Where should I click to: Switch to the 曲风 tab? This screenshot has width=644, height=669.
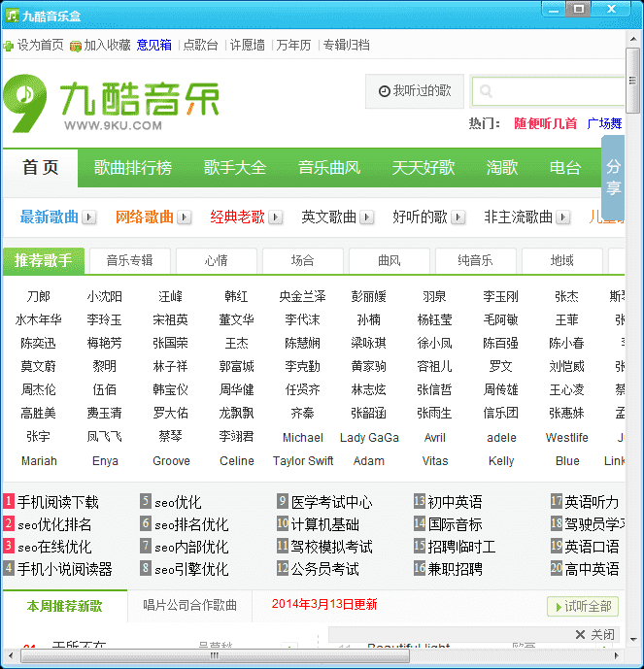390,260
